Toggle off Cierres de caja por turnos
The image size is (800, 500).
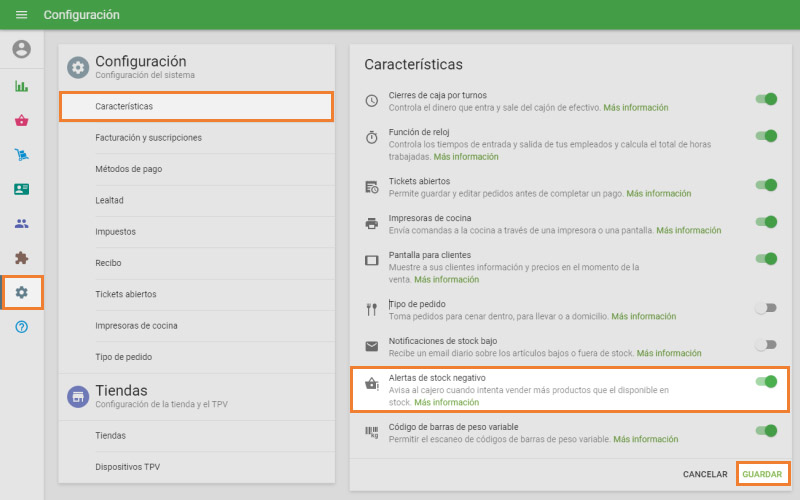[x=766, y=100]
